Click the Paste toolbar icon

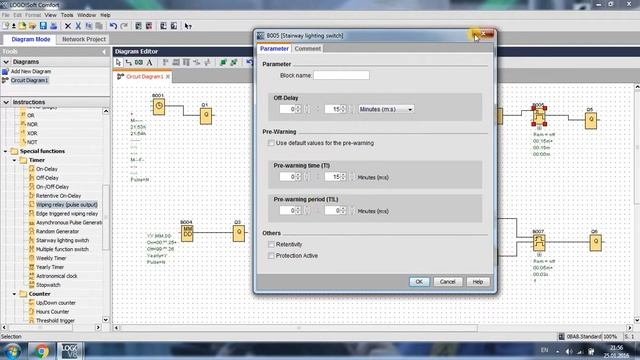[x=99, y=26]
